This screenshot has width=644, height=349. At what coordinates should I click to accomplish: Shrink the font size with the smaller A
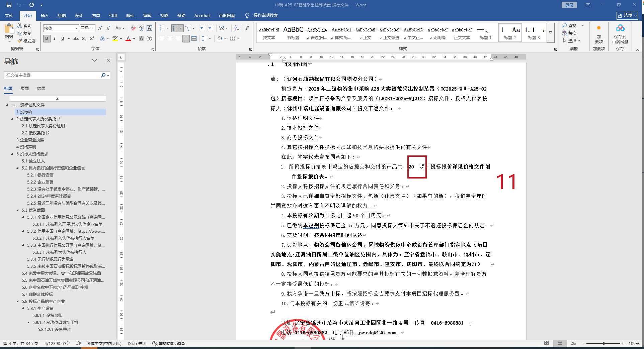click(108, 28)
